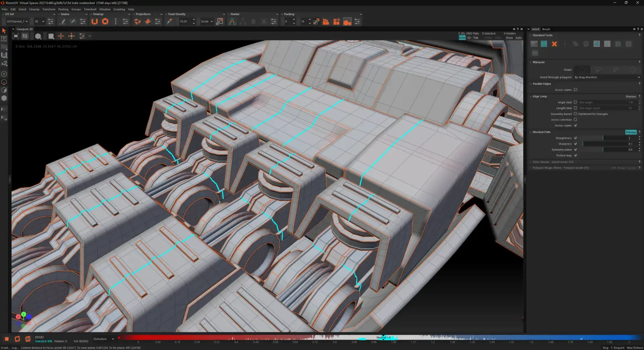This screenshot has width=644, height=350.
Task: Click the orange X deselect tool
Action: click(x=554, y=44)
